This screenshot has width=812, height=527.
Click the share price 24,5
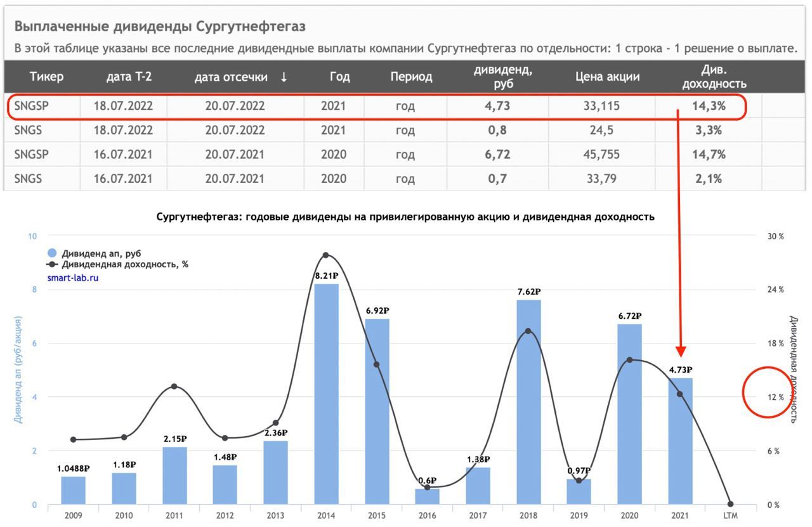pyautogui.click(x=601, y=130)
